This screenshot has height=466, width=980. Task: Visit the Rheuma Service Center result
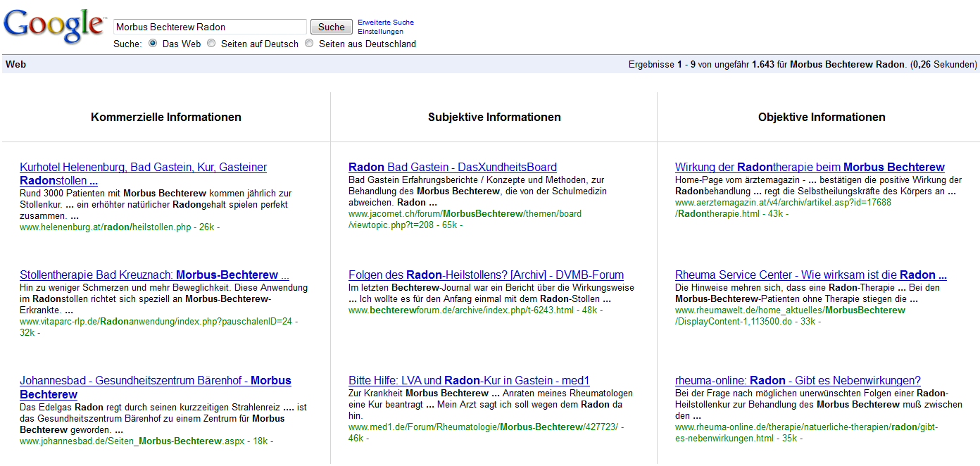click(811, 275)
